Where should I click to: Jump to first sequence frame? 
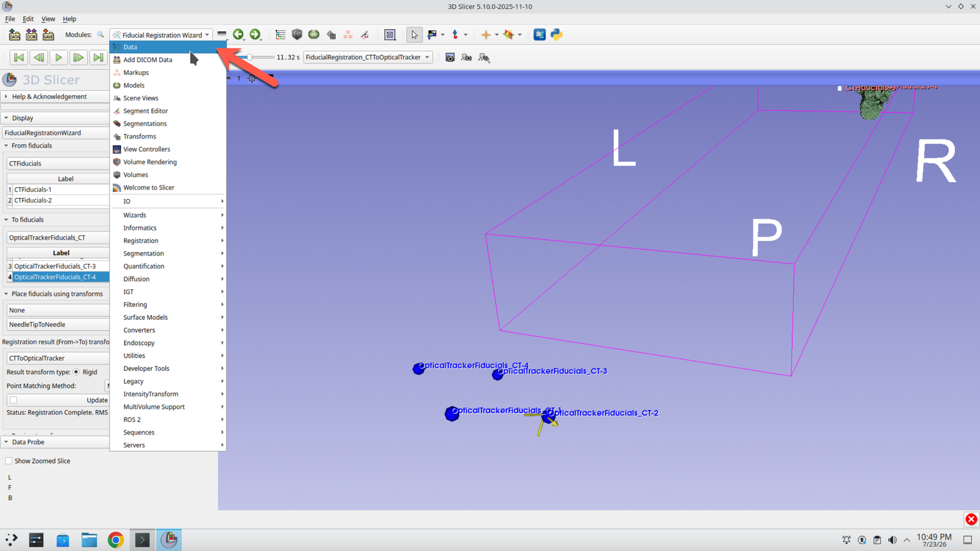(x=19, y=58)
